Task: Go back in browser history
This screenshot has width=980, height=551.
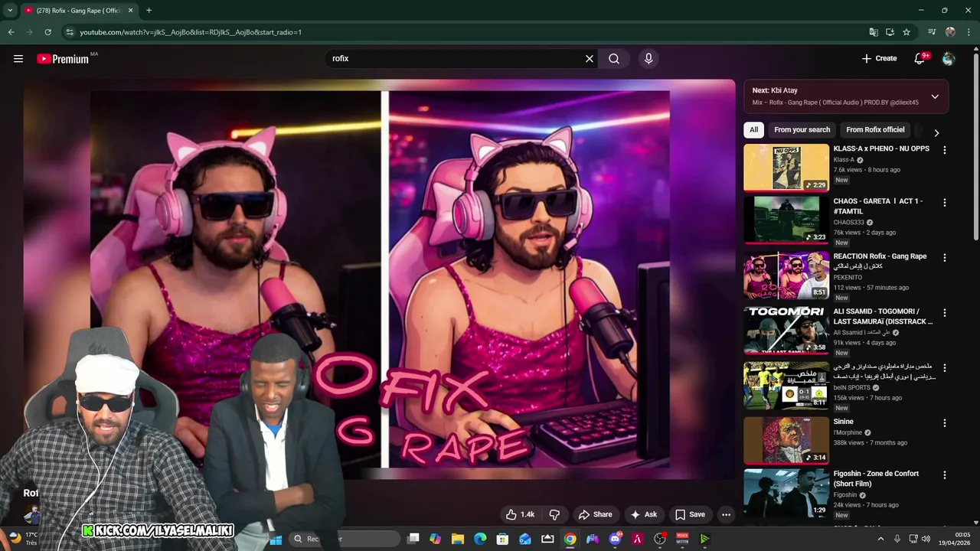Action: click(x=11, y=32)
